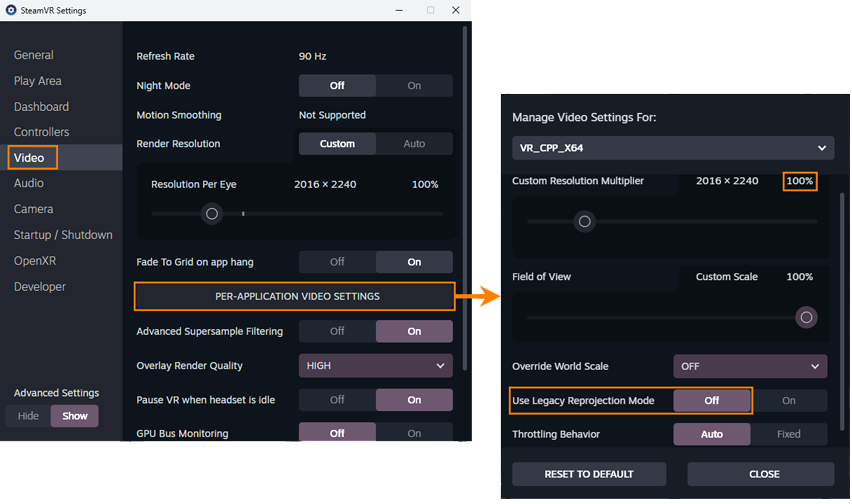Set Render Resolution to Auto
Viewport: 852px width, 504px height.
tap(414, 144)
